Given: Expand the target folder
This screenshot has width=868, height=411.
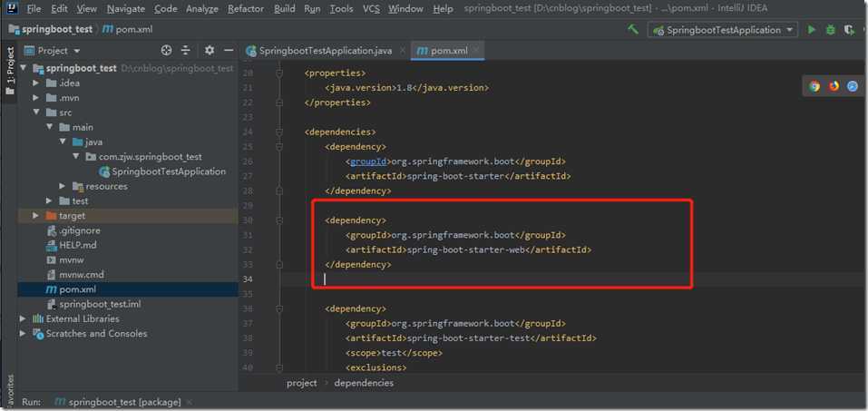Looking at the screenshot, I should coord(36,215).
